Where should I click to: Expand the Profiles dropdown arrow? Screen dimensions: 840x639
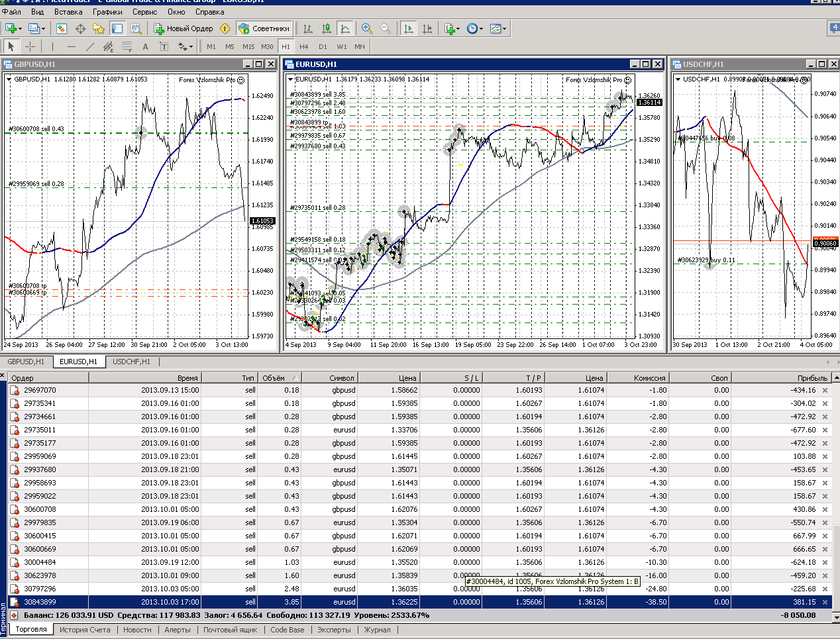43,28
